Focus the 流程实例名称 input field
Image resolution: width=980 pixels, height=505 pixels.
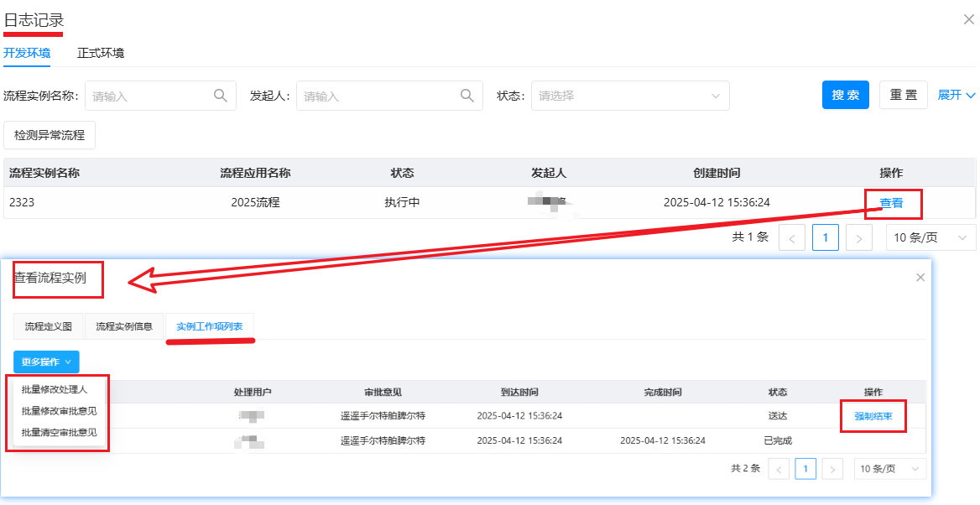[147, 96]
